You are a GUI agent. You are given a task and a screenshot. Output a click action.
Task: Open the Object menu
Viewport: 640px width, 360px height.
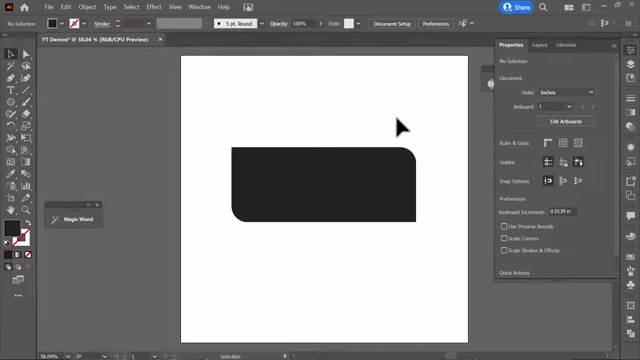(87, 7)
